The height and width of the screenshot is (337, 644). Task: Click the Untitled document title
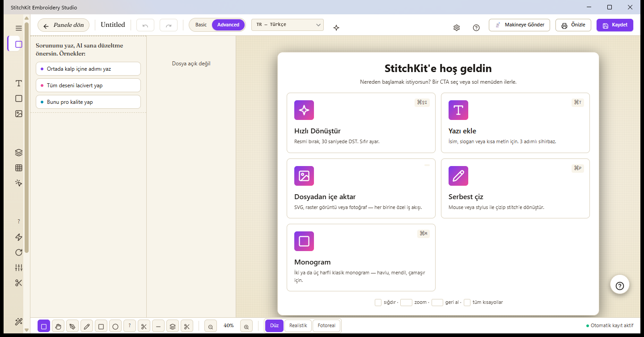113,25
